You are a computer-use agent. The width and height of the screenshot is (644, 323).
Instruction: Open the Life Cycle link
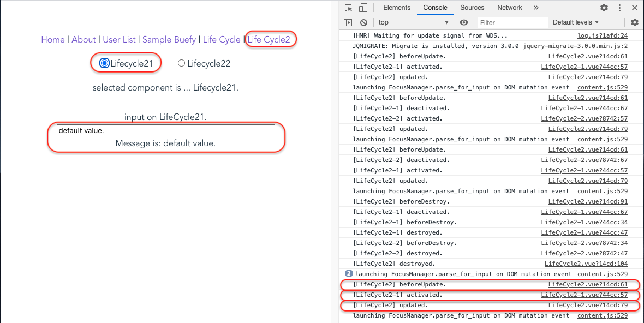coord(222,39)
